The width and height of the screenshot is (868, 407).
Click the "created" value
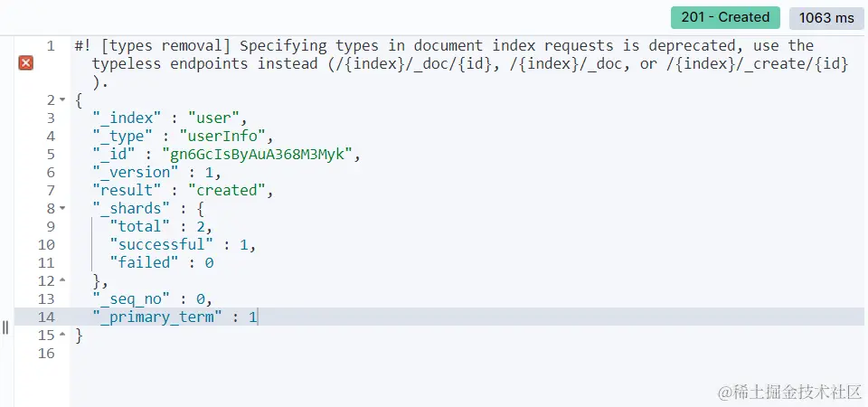pos(227,191)
